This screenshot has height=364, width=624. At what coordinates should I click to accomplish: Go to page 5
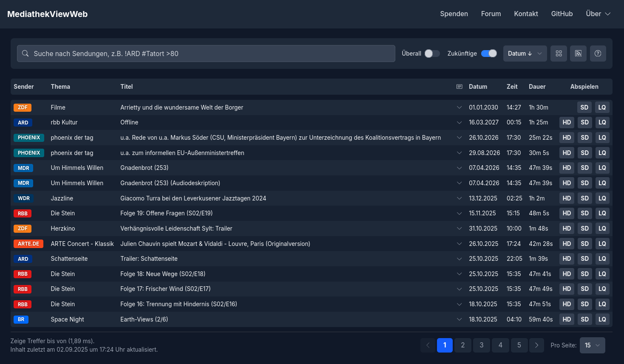coord(519,345)
